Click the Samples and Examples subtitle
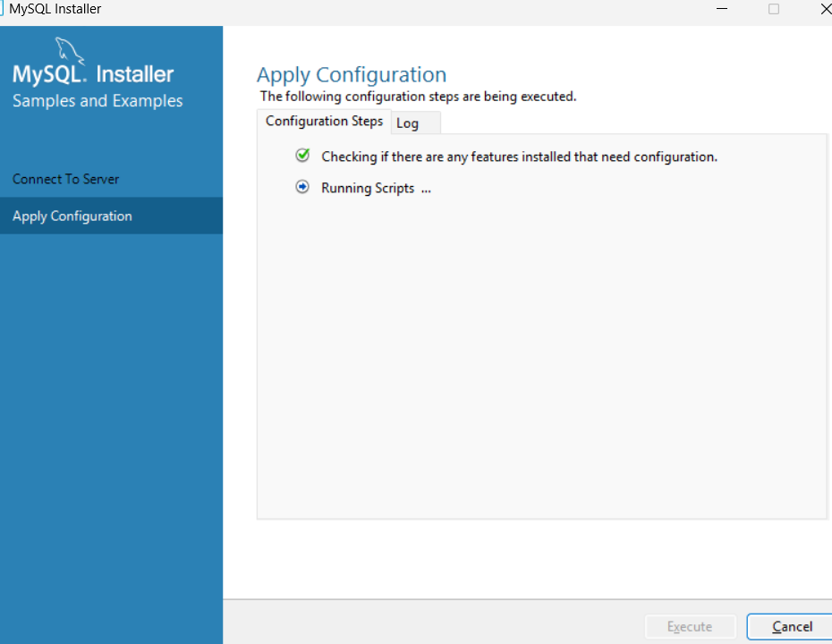This screenshot has height=644, width=832. (x=98, y=101)
